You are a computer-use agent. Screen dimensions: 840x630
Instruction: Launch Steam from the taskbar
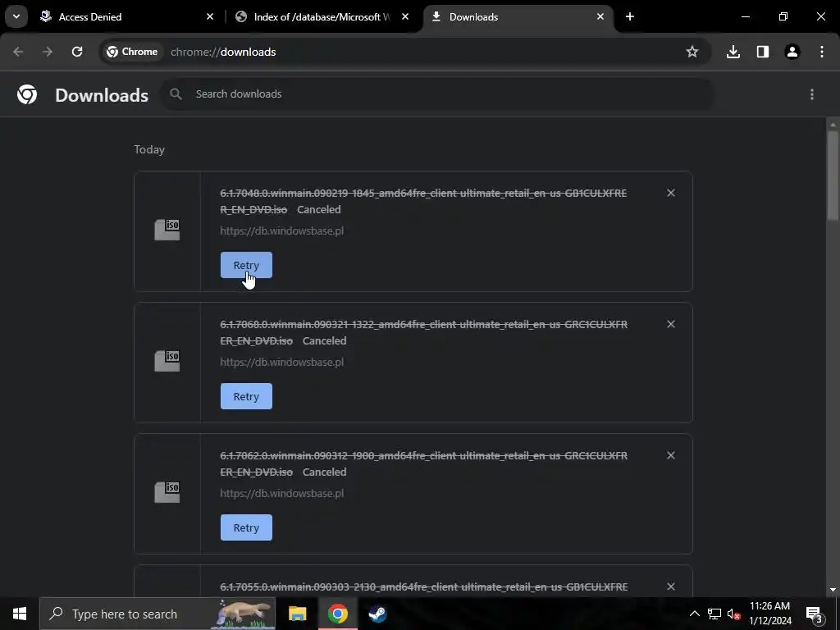pyautogui.click(x=377, y=614)
